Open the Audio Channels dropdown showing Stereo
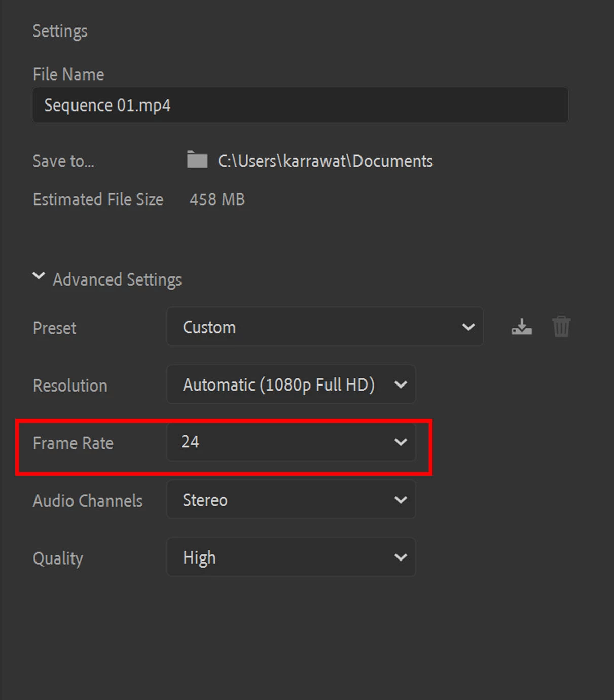This screenshot has height=700, width=614. pyautogui.click(x=291, y=500)
